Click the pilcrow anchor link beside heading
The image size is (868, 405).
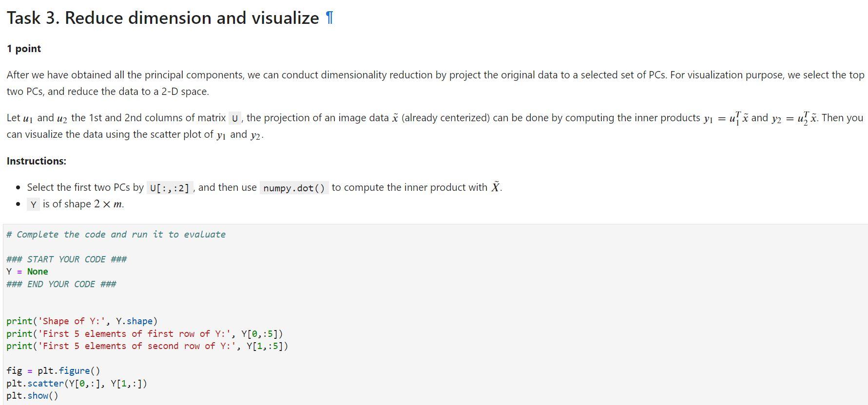coord(329,18)
